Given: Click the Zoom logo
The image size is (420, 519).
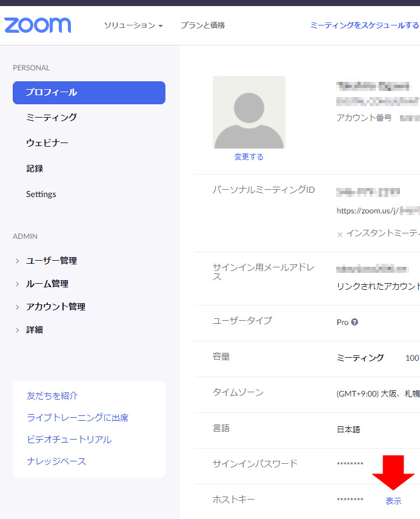Looking at the screenshot, I should click(x=38, y=25).
